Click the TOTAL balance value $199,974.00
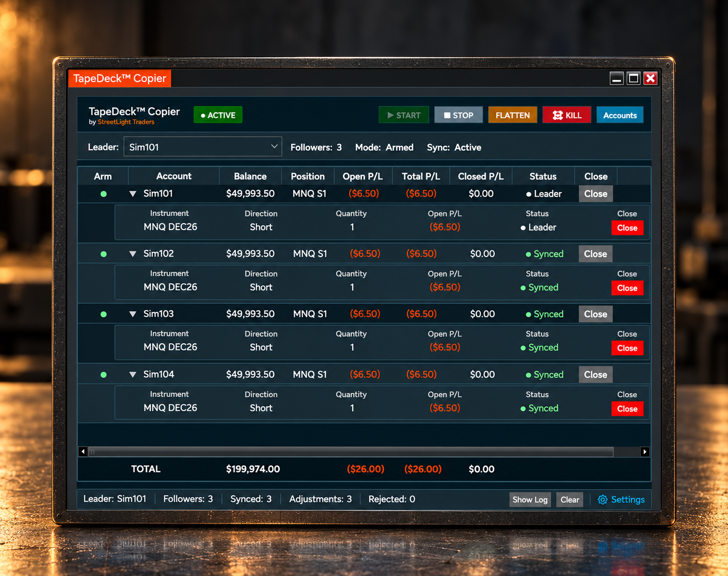The width and height of the screenshot is (728, 576). point(253,469)
